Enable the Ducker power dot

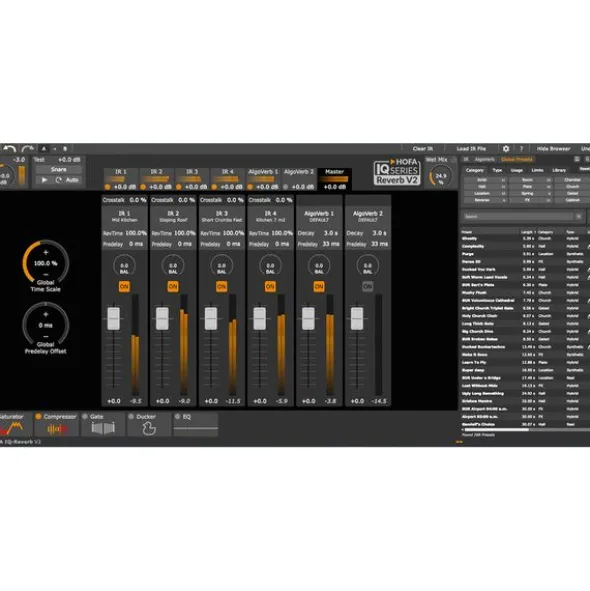point(131,416)
